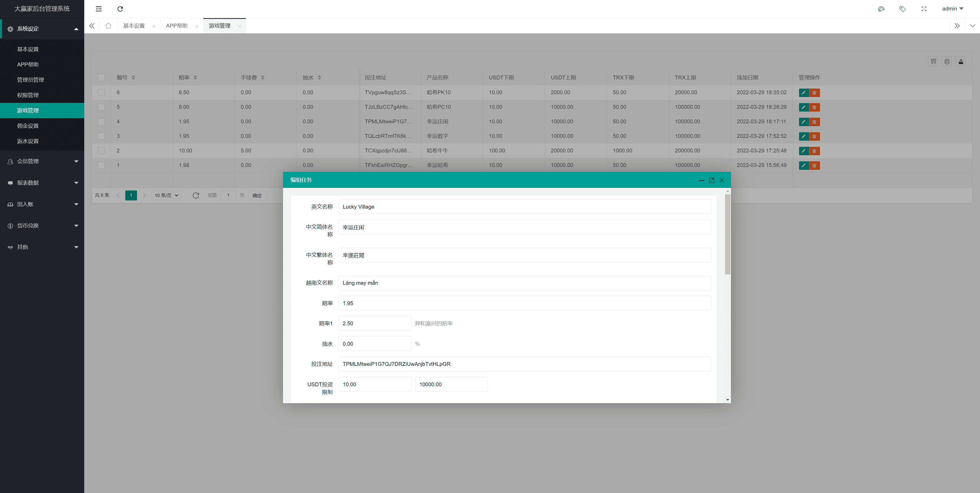
Task: Click edit icon for row 6
Action: tap(803, 92)
